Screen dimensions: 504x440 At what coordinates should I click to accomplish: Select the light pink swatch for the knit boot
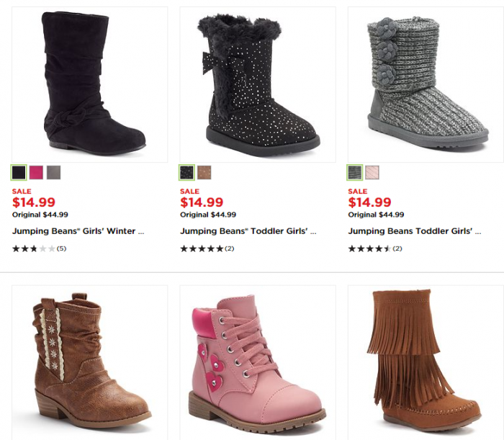click(x=372, y=173)
